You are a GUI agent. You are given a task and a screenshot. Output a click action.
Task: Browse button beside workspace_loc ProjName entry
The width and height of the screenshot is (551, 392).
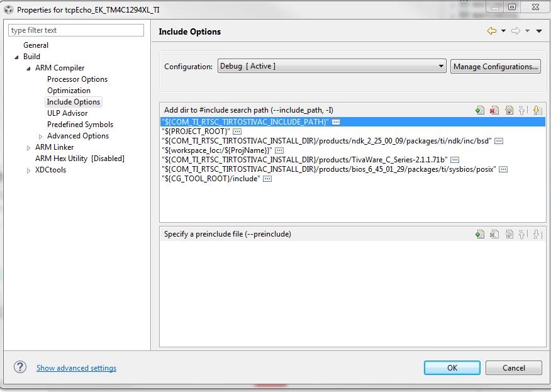279,150
